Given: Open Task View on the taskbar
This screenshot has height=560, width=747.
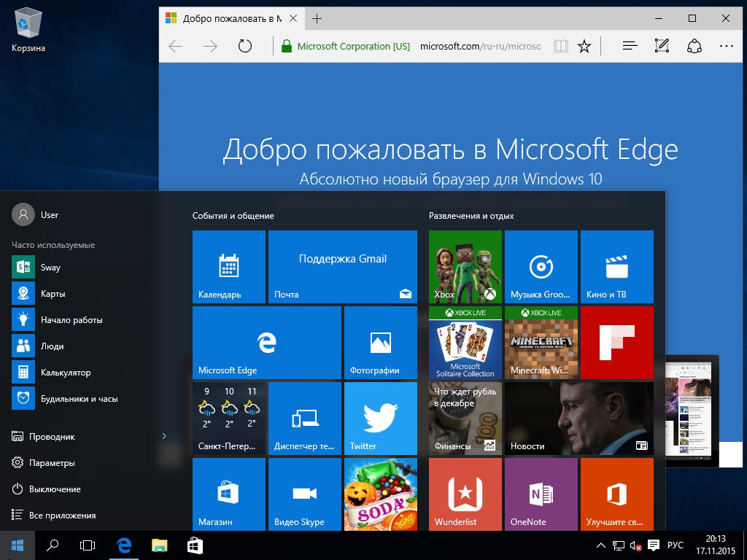Looking at the screenshot, I should click(88, 545).
